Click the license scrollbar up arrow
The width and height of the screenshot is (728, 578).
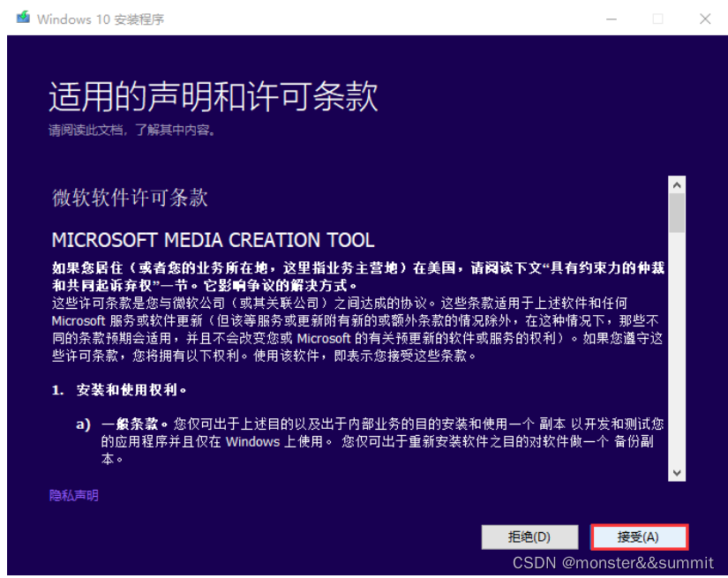pyautogui.click(x=677, y=185)
